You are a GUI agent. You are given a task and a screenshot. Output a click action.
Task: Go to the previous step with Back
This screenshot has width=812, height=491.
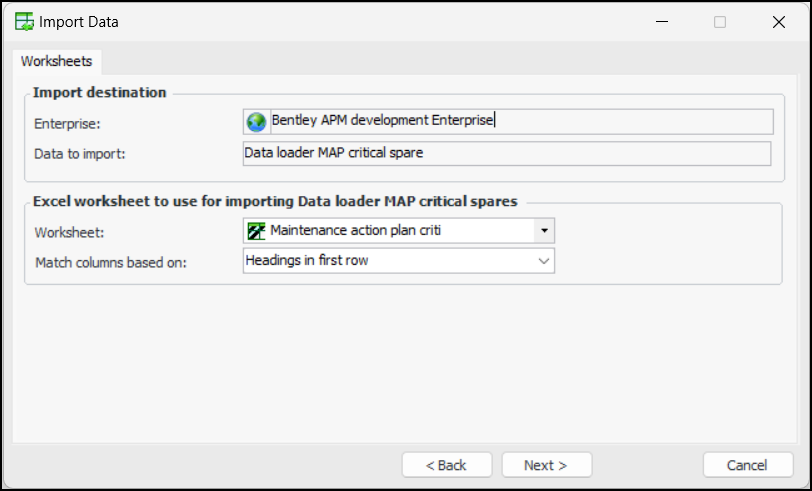pos(446,465)
